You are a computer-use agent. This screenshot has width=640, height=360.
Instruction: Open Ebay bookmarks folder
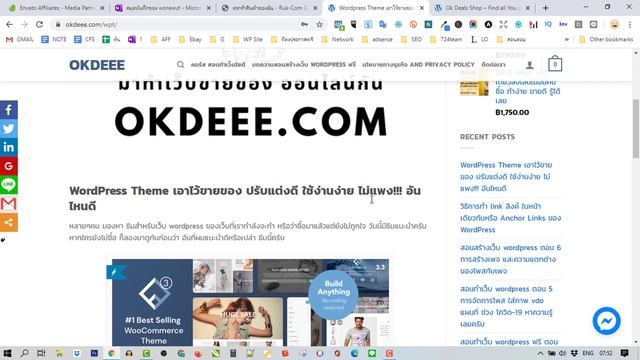[x=190, y=39]
